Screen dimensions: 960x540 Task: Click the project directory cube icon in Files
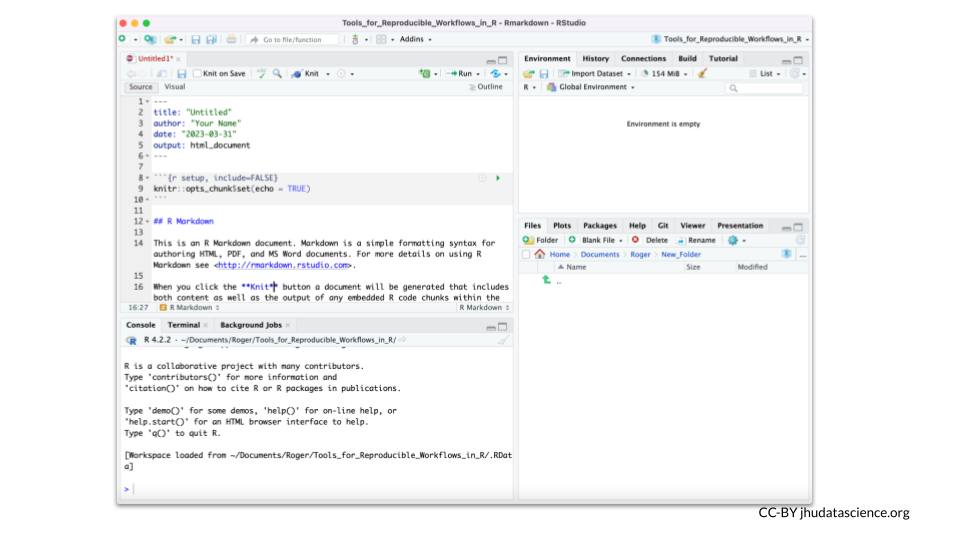tap(787, 254)
